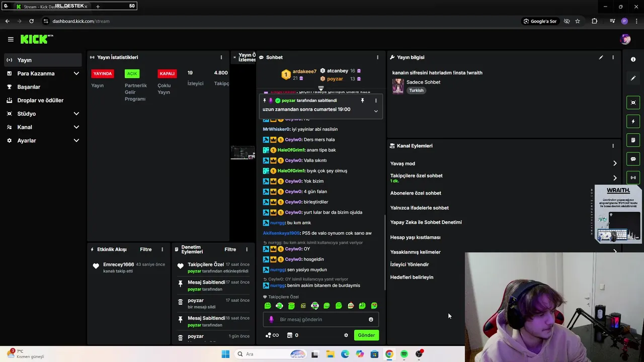Select Yayın in left sidebar
Image resolution: width=644 pixels, height=362 pixels.
43,60
